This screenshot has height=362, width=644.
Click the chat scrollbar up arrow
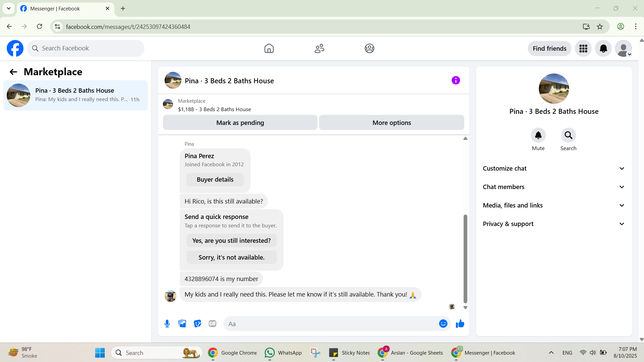[465, 138]
